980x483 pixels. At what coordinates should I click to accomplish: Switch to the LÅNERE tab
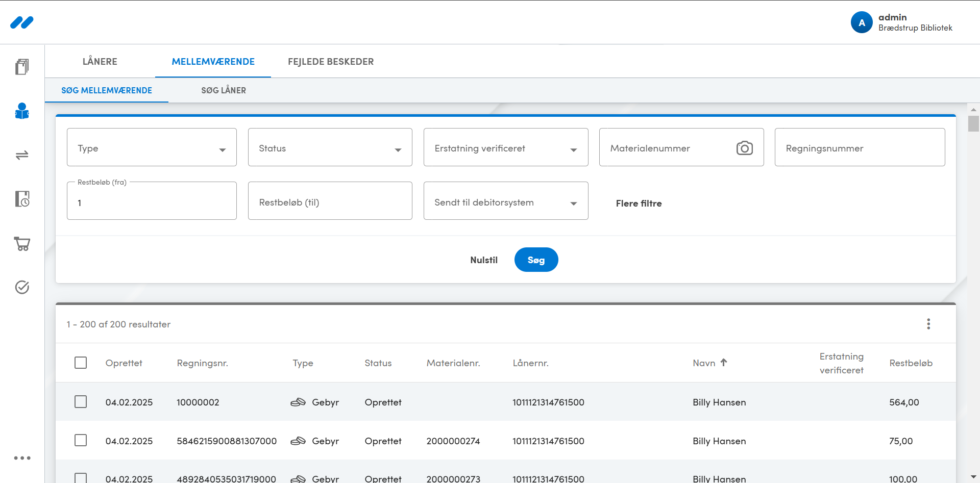[x=100, y=62]
